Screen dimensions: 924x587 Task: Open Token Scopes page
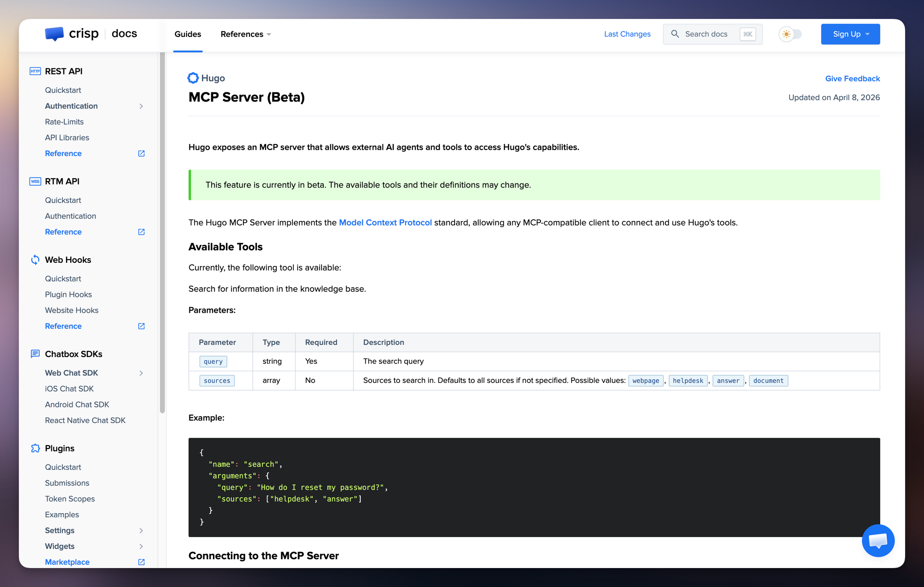70,499
